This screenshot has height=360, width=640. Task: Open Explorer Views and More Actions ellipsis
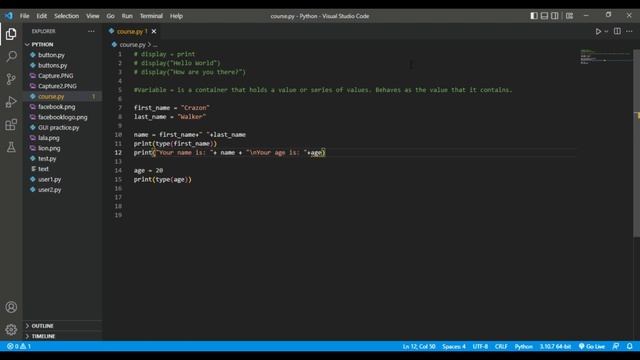pyautogui.click(x=91, y=31)
